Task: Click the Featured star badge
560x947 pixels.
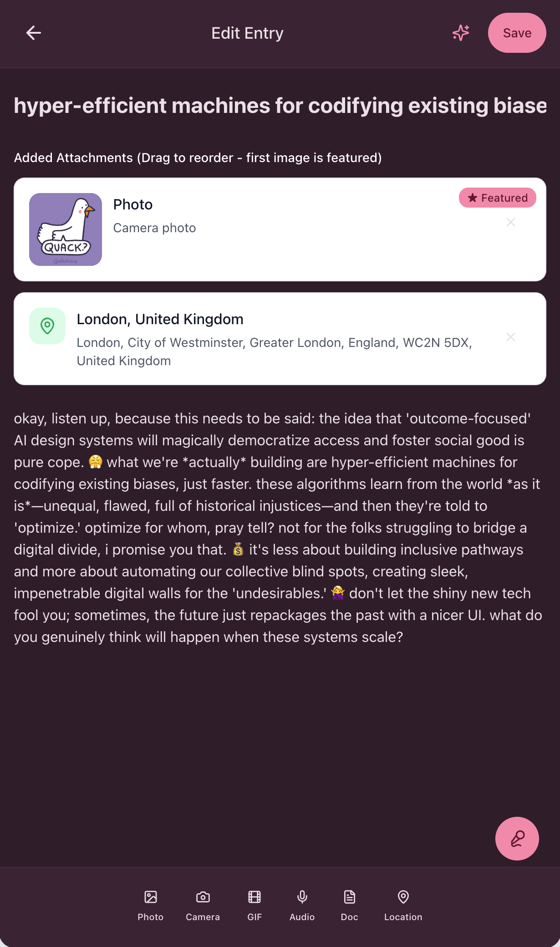Action: point(497,198)
